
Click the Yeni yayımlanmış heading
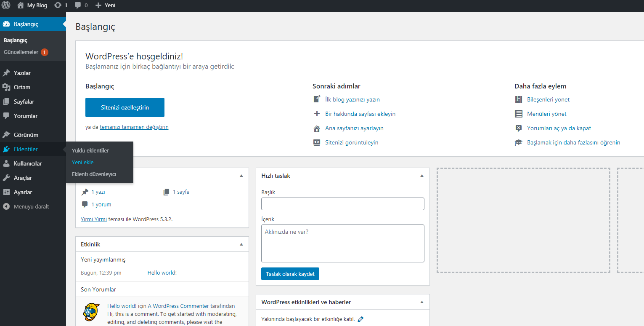click(103, 259)
